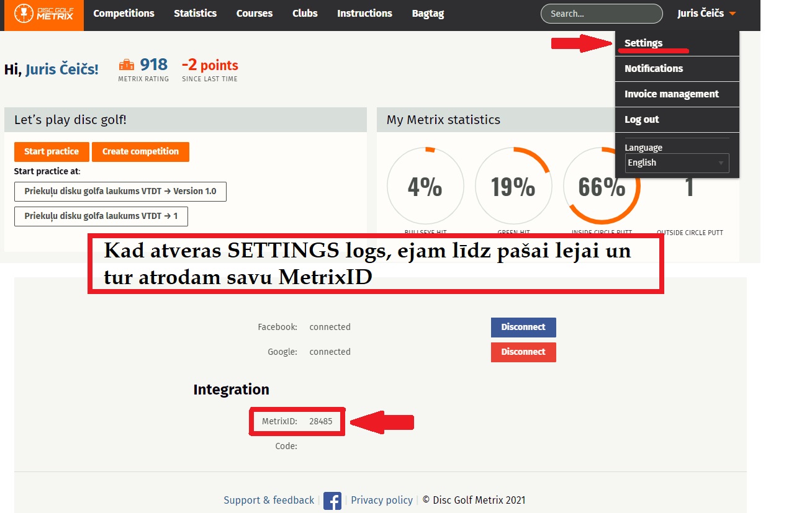Open Notifications from the user menu
Viewport: 812px width, 513px height.
(x=653, y=68)
